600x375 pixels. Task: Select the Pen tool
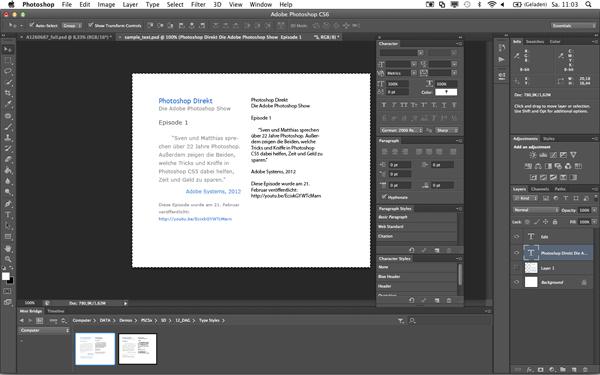pyautogui.click(x=8, y=204)
